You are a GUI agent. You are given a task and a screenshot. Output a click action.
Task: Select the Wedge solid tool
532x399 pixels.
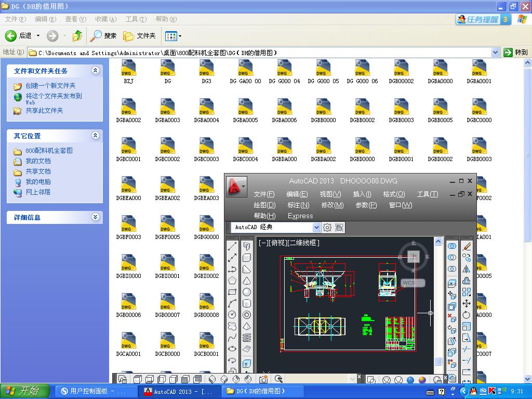(247, 270)
